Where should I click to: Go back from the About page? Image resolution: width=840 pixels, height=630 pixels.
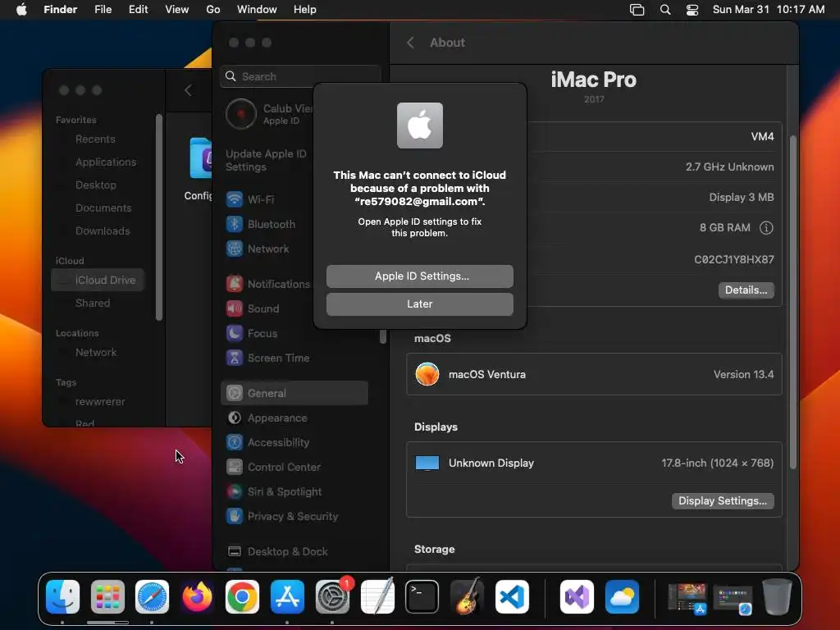click(410, 43)
